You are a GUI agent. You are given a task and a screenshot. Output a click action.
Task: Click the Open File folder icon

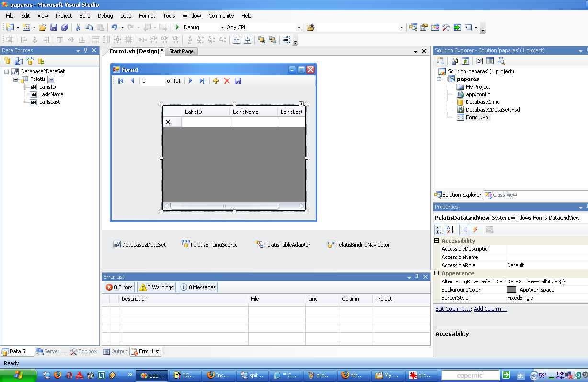pos(43,27)
